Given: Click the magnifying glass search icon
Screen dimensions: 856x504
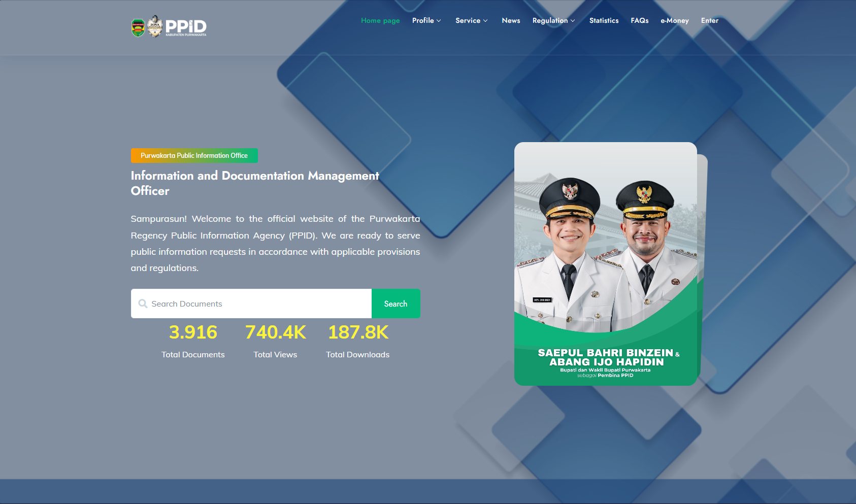Looking at the screenshot, I should 143,304.
